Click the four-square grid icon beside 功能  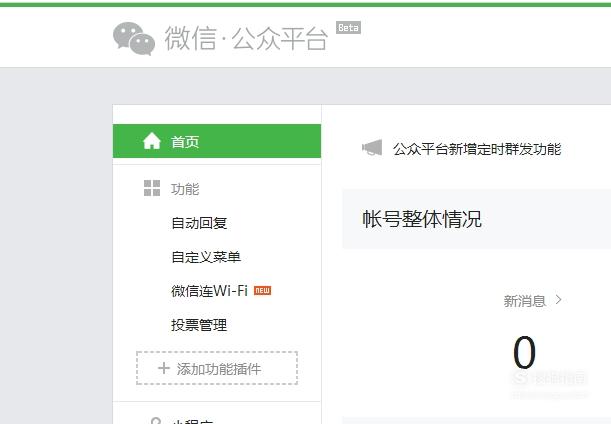[152, 188]
